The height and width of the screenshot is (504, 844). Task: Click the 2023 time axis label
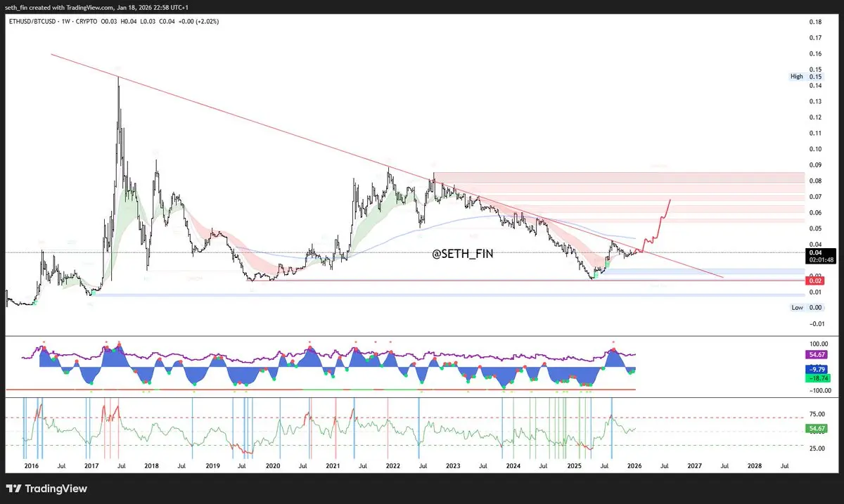tap(453, 466)
